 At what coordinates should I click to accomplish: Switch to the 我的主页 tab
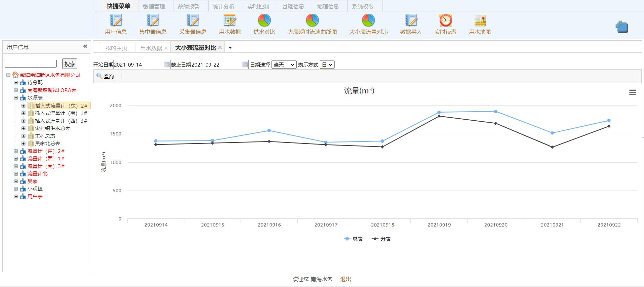coord(116,48)
